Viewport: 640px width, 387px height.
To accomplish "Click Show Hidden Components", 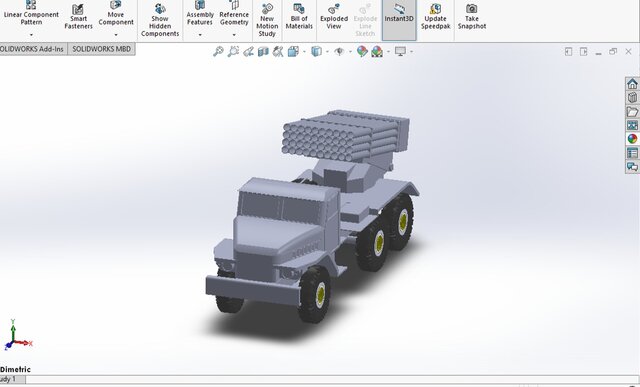I will (160, 20).
